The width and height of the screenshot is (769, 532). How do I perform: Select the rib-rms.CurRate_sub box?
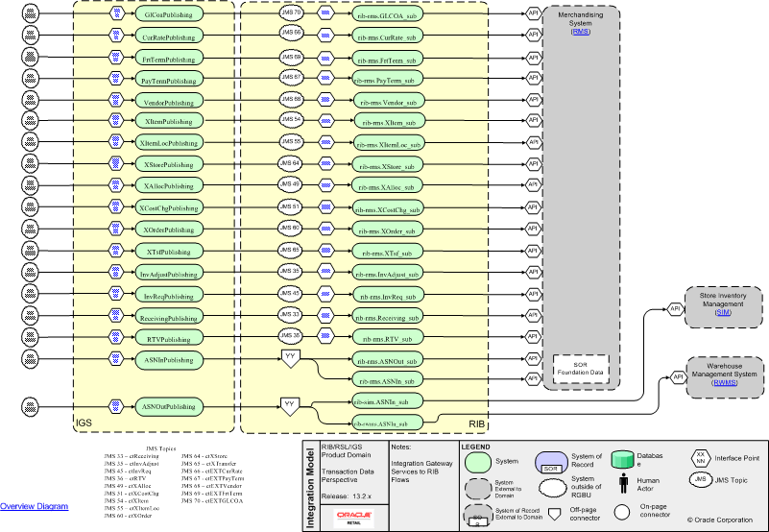point(388,36)
